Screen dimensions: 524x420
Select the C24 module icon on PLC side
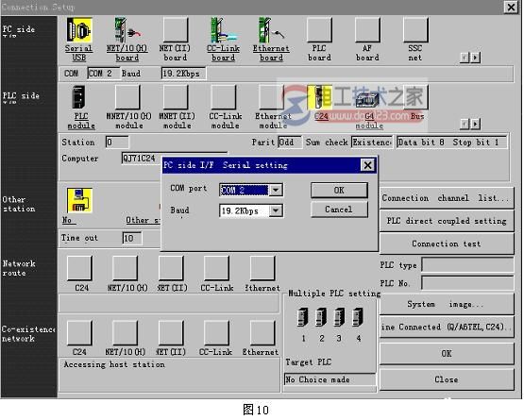[319, 97]
